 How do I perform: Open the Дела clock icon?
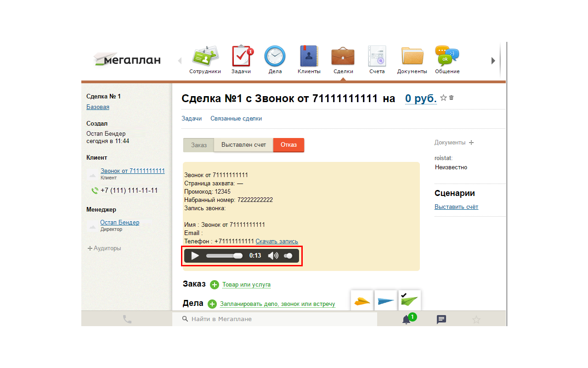(x=275, y=56)
